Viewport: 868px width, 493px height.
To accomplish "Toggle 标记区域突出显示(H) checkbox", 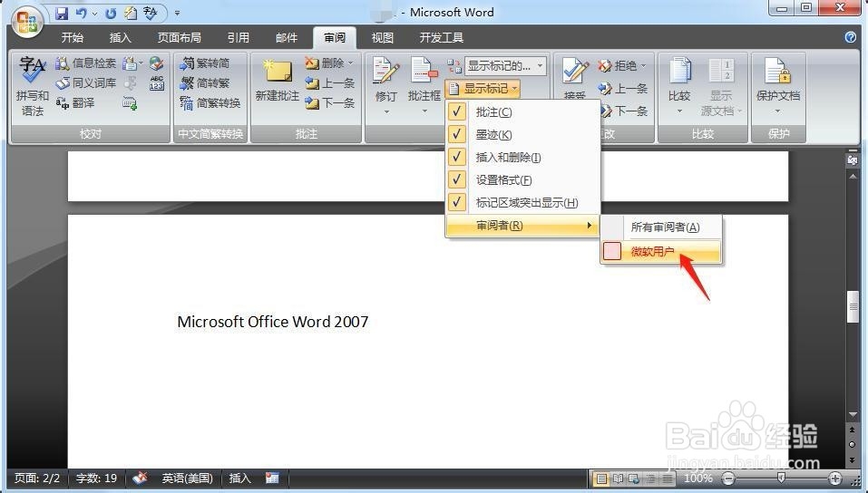I will (522, 203).
